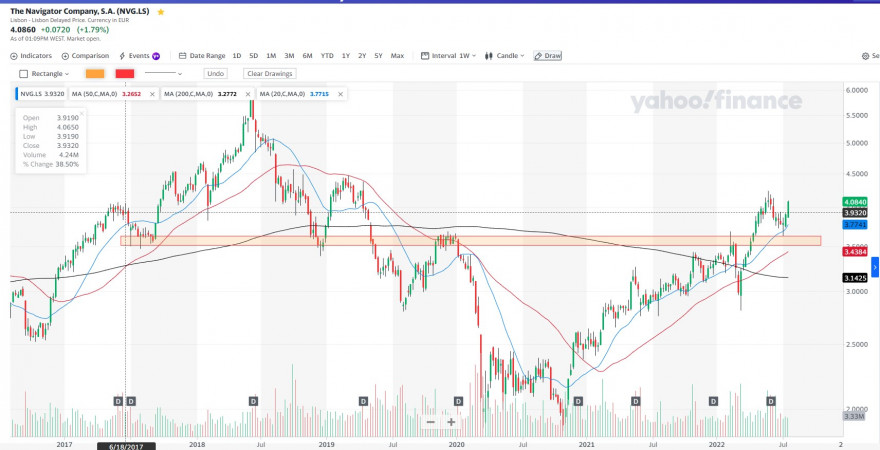880x450 pixels.
Task: Open the Comparison tool
Action: tap(85, 56)
